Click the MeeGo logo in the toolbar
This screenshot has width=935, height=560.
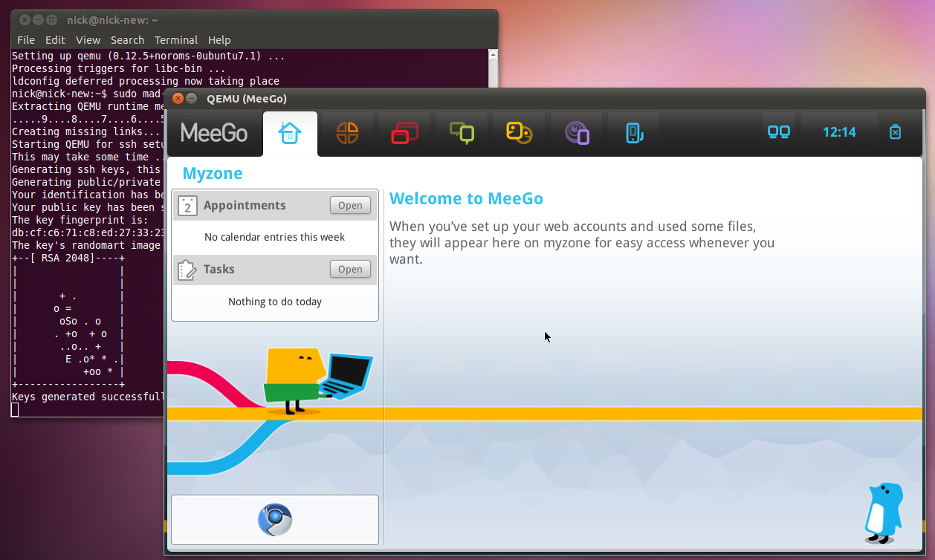(214, 133)
